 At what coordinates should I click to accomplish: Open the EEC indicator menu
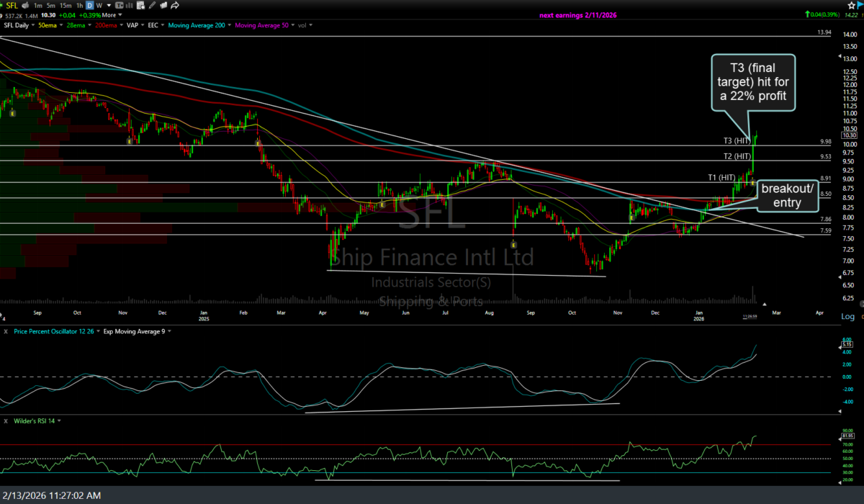(153, 25)
